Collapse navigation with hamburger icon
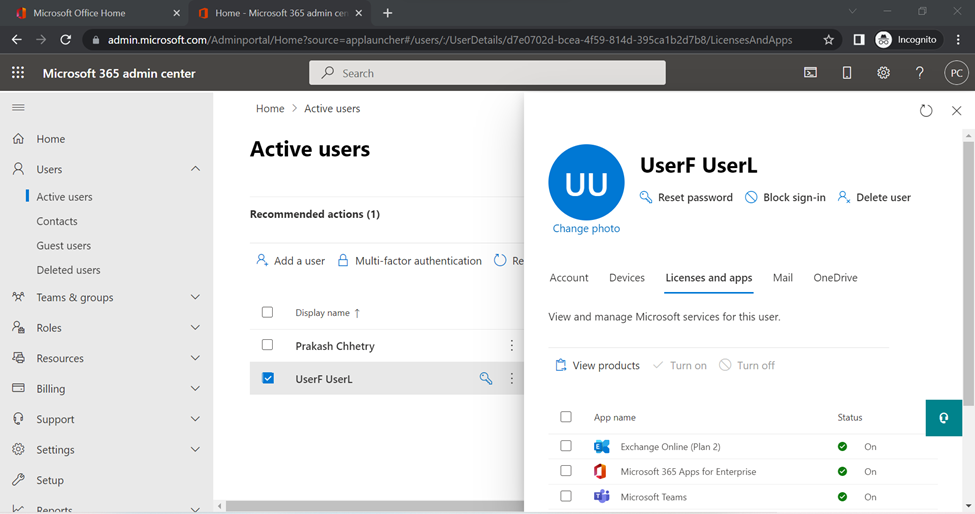The image size is (975, 514). [19, 108]
